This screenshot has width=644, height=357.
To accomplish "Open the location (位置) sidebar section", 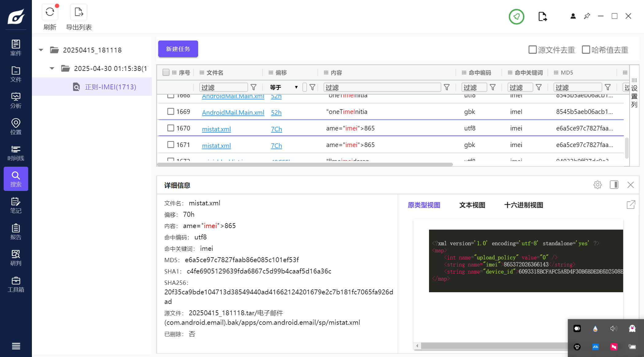I will tap(16, 126).
